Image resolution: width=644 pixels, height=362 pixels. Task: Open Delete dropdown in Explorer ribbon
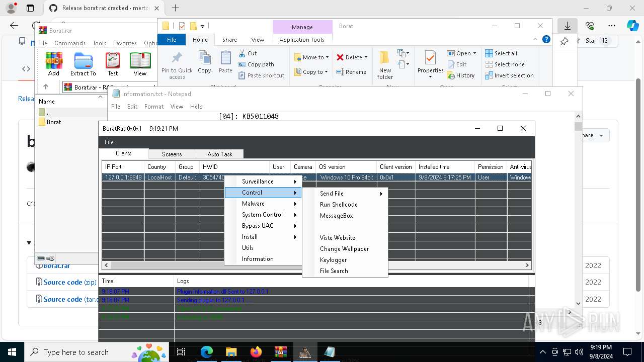pyautogui.click(x=352, y=57)
